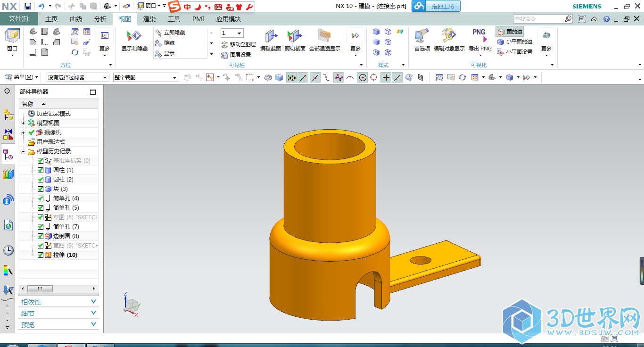
Task: Select 历史记录模式 in the part navigator
Action: click(x=54, y=114)
